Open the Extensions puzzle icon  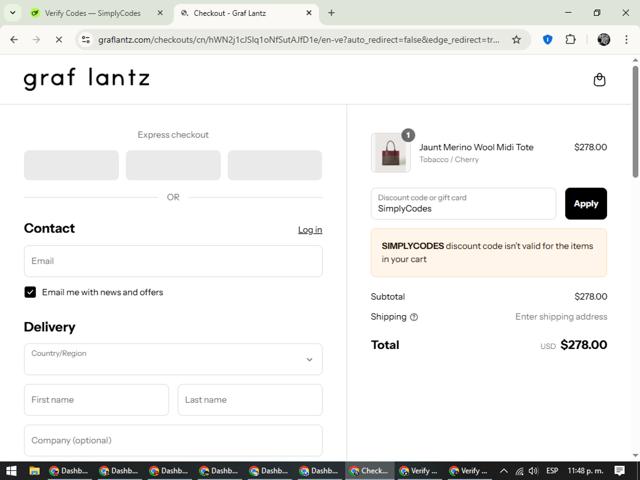tap(571, 40)
